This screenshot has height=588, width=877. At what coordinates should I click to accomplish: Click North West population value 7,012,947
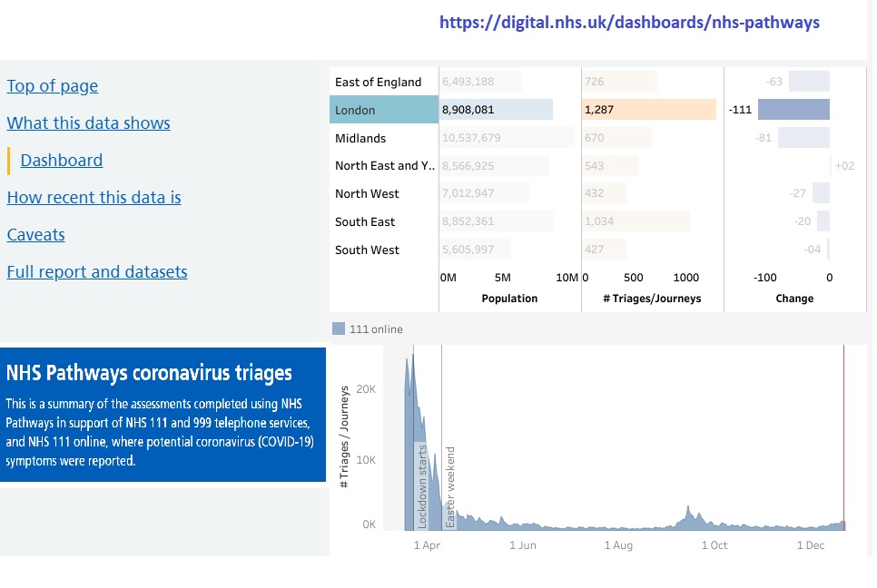[x=468, y=193]
